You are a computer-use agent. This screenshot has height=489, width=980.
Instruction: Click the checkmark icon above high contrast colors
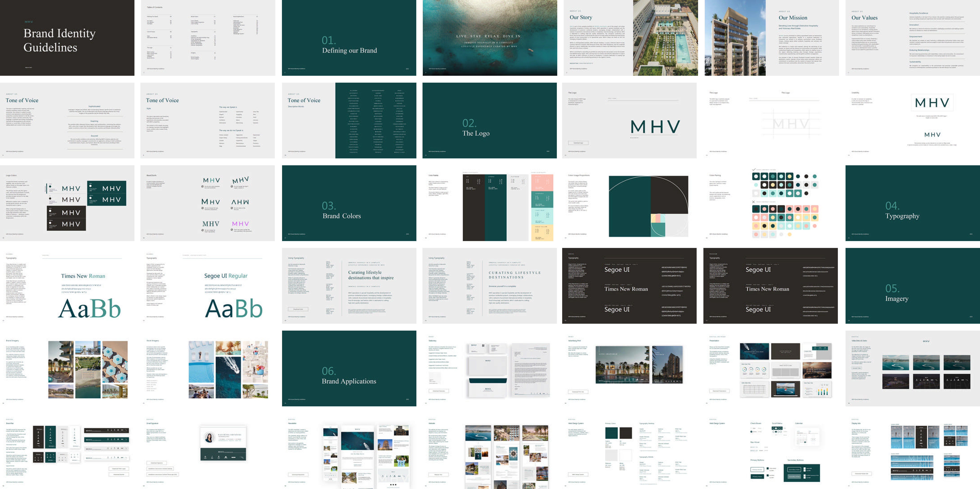[754, 170]
